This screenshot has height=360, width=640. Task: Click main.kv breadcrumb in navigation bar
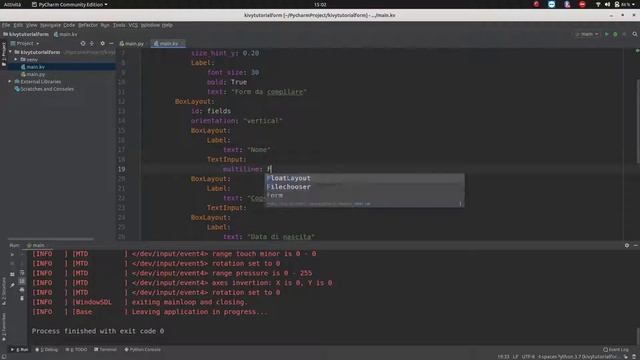point(65,34)
